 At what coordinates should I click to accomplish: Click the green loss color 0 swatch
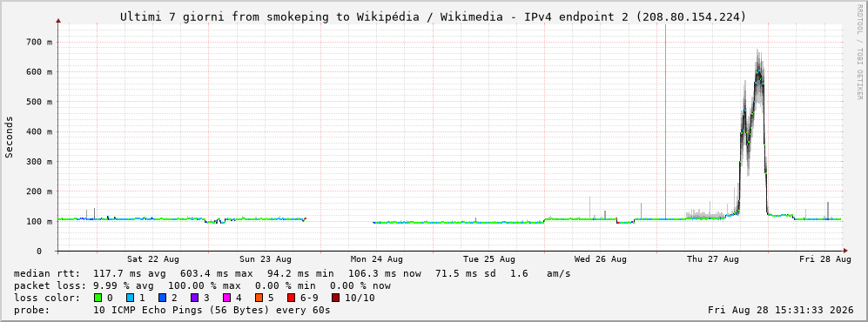click(99, 299)
